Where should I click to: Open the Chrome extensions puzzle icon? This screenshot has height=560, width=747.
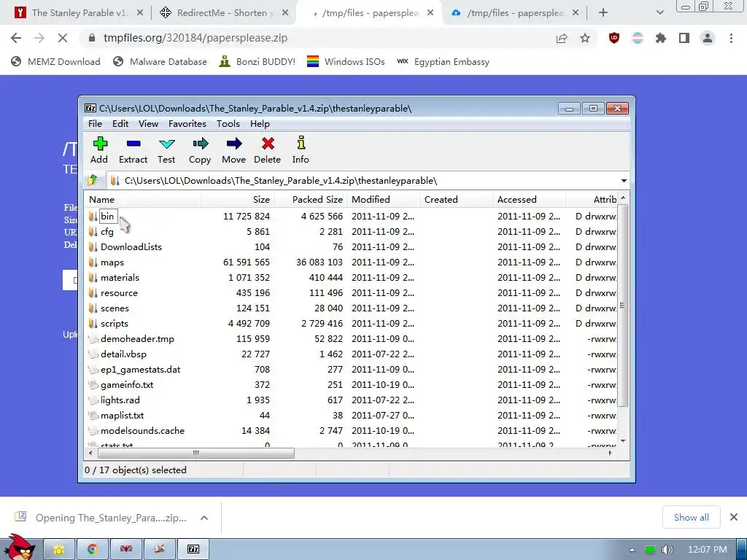coord(660,38)
